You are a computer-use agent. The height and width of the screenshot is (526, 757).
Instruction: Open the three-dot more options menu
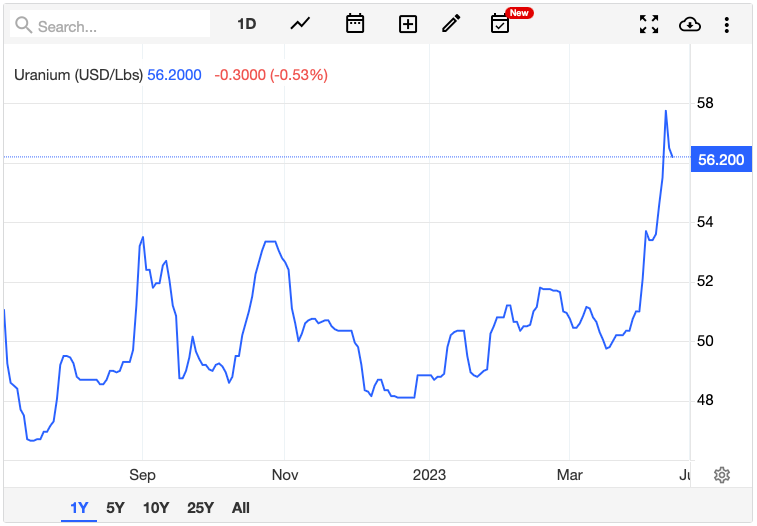(x=727, y=25)
